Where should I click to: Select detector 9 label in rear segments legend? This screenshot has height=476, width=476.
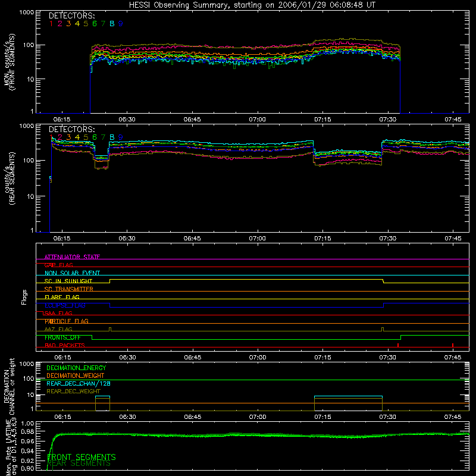(x=121, y=137)
